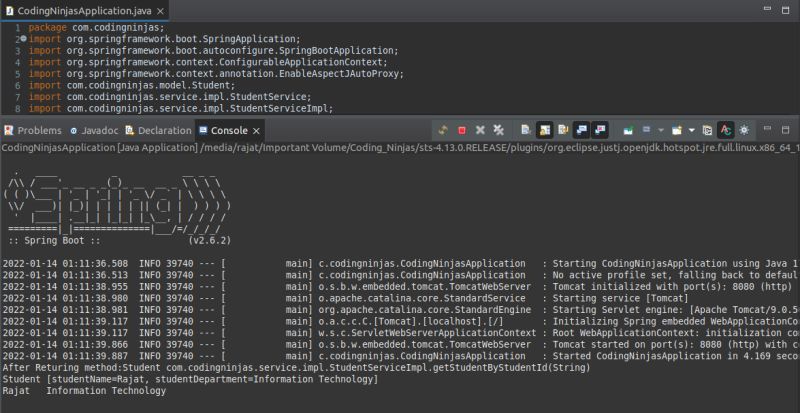Click the 'Starting CodingNinjasApplication using Java' log line

click(x=401, y=263)
